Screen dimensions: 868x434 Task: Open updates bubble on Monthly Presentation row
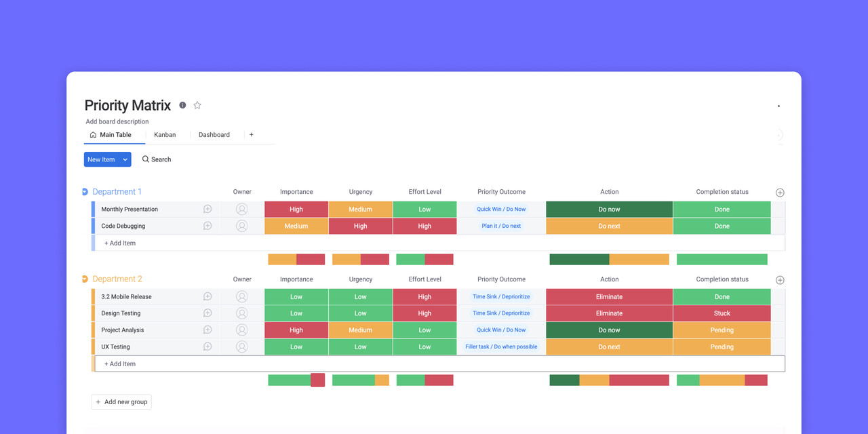point(207,209)
